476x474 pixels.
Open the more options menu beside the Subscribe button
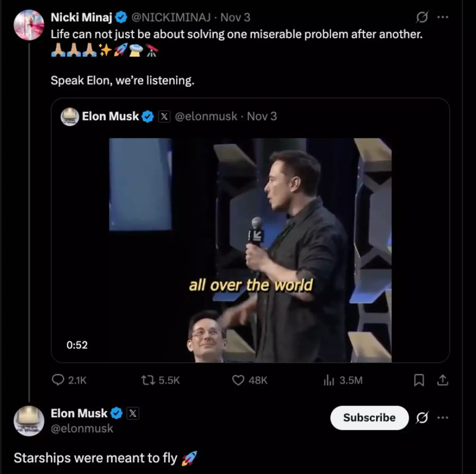(443, 417)
